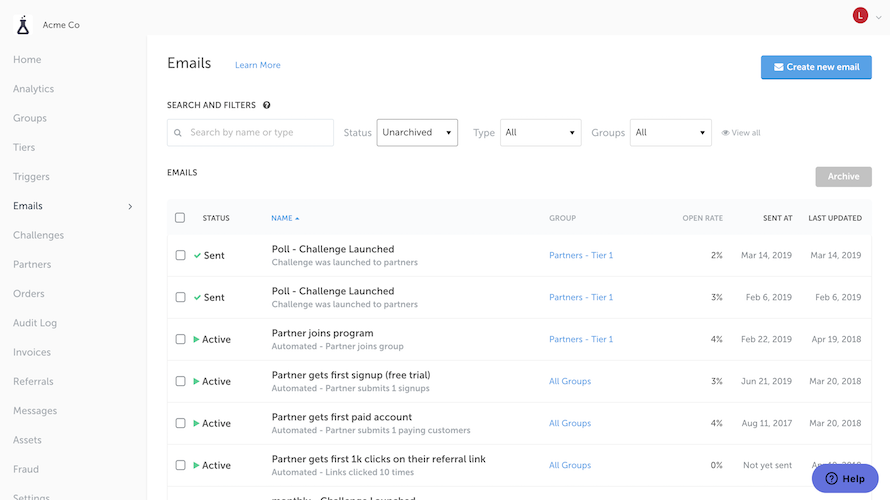Open Partners - Tier 1 link in Feb 6 row

click(581, 297)
